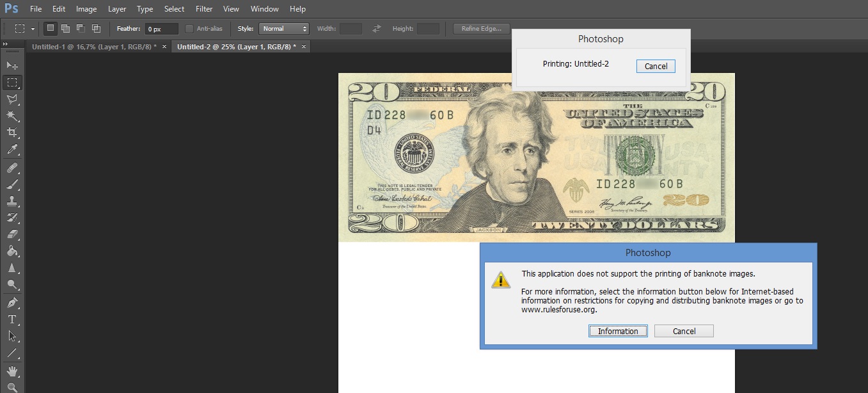Cancel the Printing: Untitled-2 progress dialog
Image resolution: width=868 pixels, height=393 pixels.
click(x=656, y=66)
